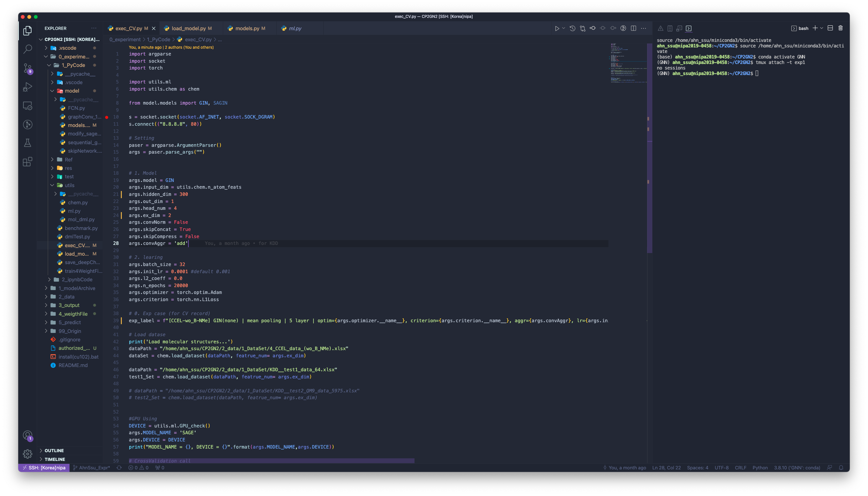Click 1_PyCode breadcrumb segment
This screenshot has height=496, width=868.
tap(159, 40)
